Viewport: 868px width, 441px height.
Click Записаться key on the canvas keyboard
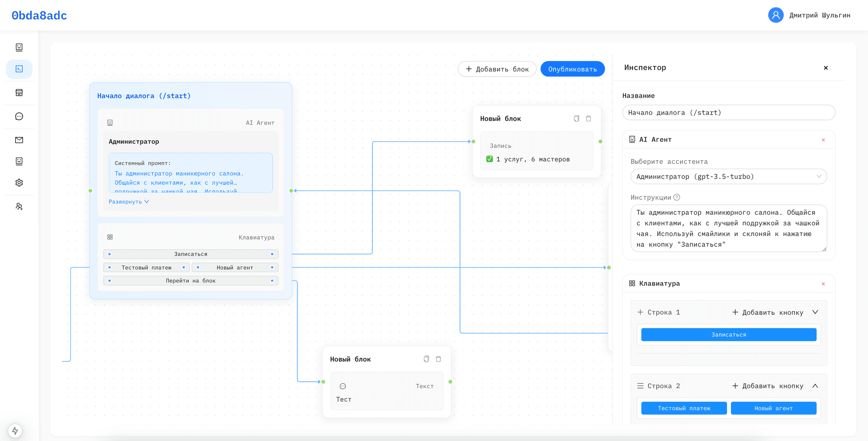point(191,254)
